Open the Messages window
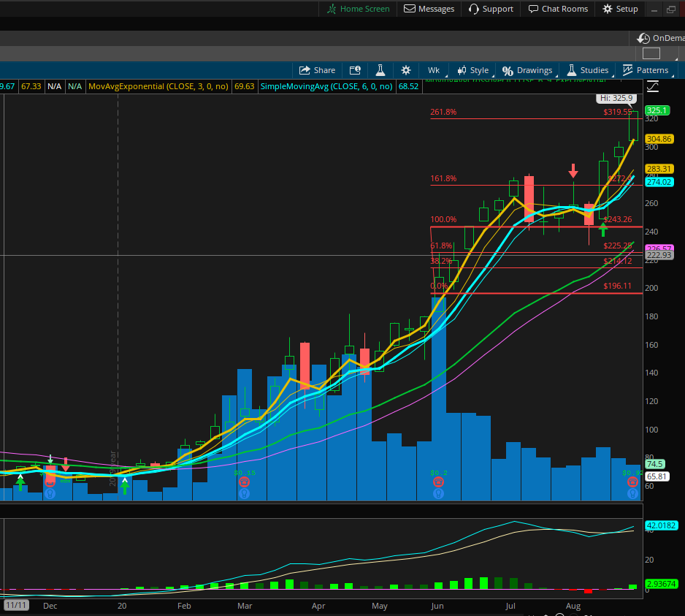The height and width of the screenshot is (616, 685). pyautogui.click(x=429, y=9)
